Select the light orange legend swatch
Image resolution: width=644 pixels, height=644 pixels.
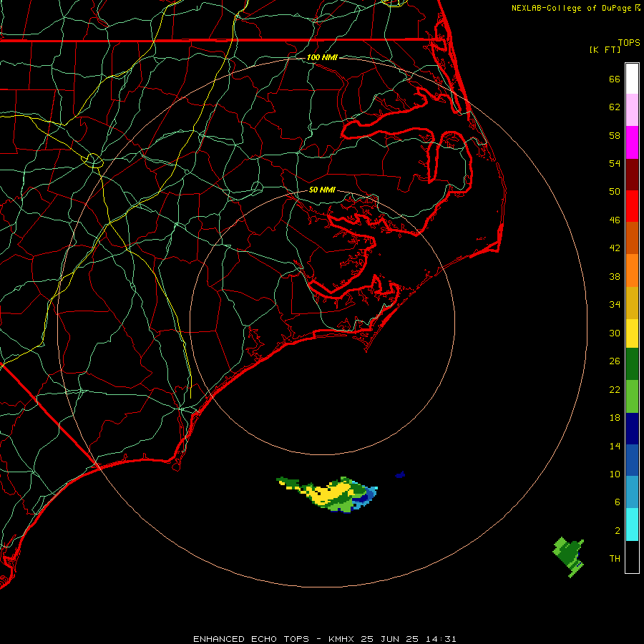coord(632,270)
